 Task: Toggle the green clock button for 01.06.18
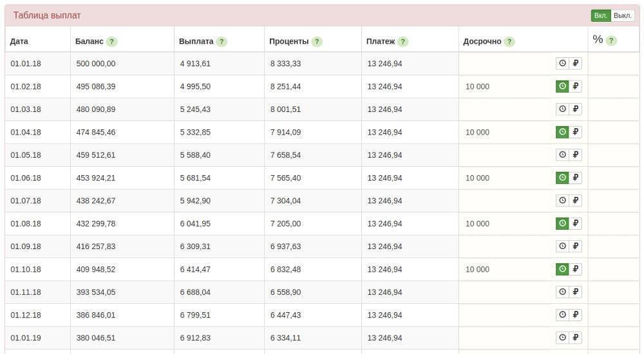(x=562, y=178)
